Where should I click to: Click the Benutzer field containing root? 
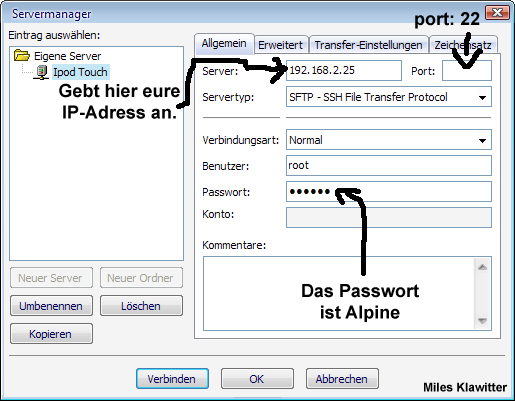coord(389,165)
